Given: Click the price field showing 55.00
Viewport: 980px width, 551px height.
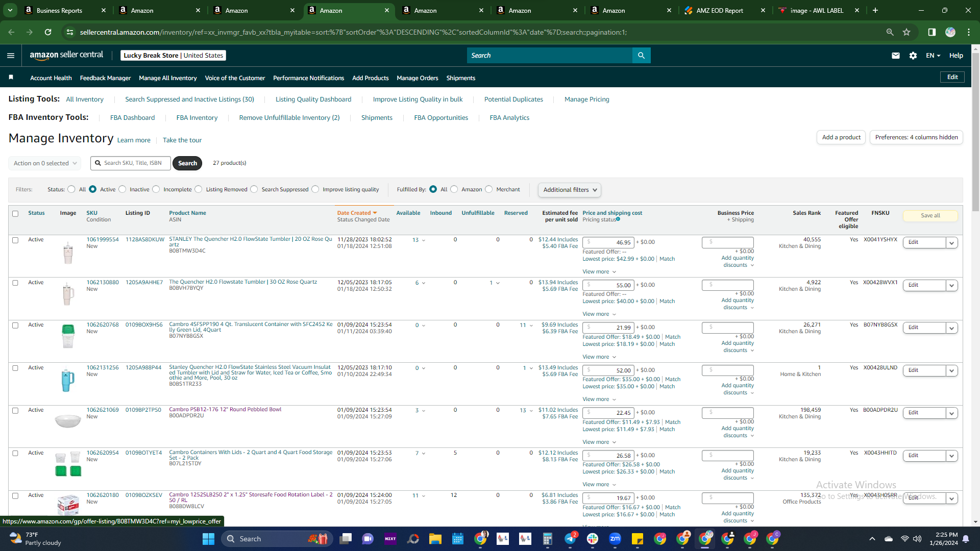Looking at the screenshot, I should 608,286.
